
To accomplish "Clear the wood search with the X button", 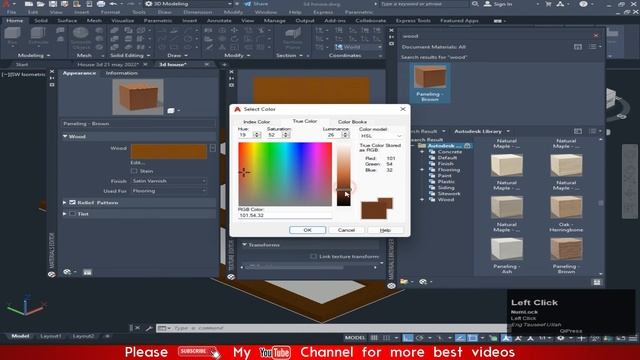I will tap(596, 36).
